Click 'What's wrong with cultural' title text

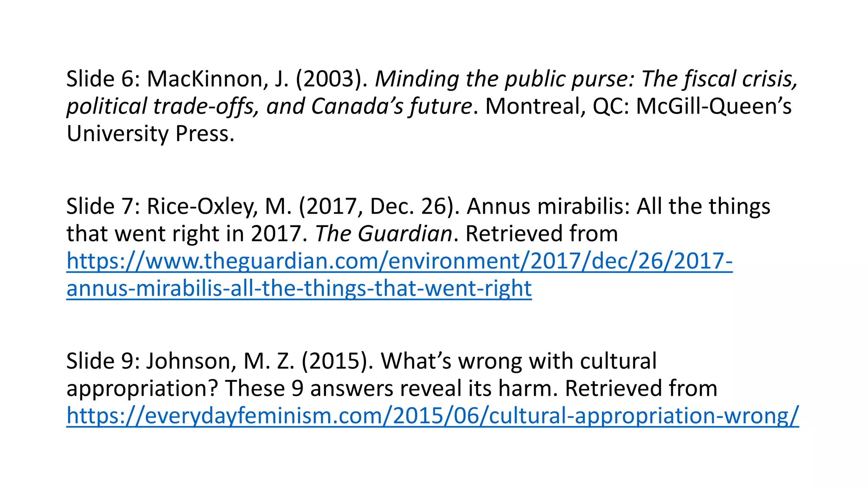518,361
